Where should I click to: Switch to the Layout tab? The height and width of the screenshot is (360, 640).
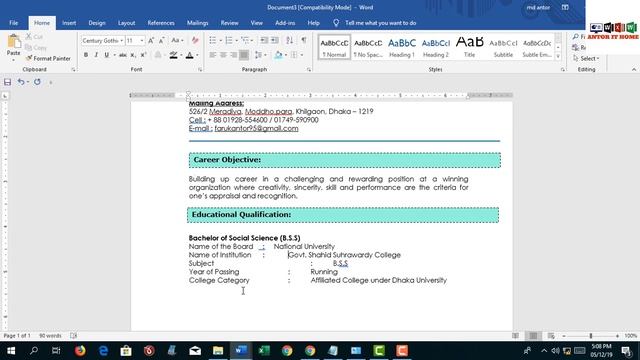pyautogui.click(x=127, y=23)
